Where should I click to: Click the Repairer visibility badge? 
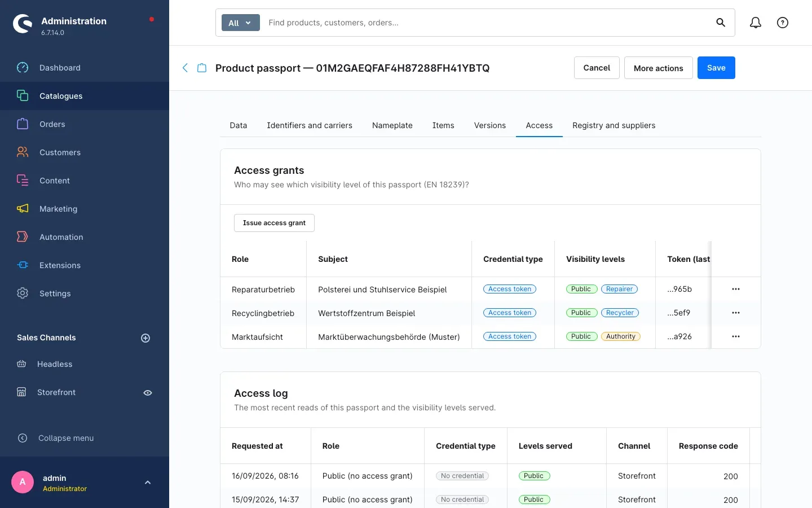pos(620,289)
